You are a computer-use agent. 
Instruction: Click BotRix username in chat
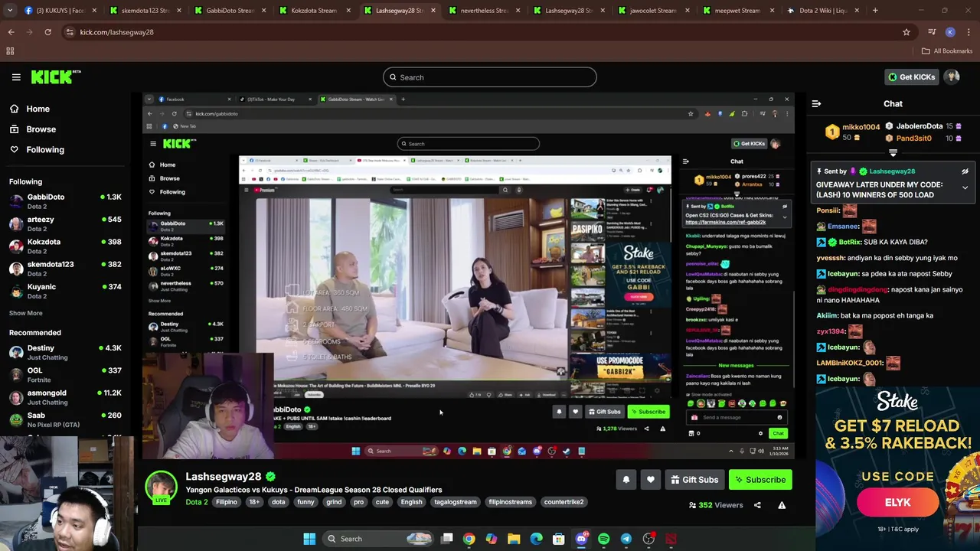pyautogui.click(x=850, y=242)
